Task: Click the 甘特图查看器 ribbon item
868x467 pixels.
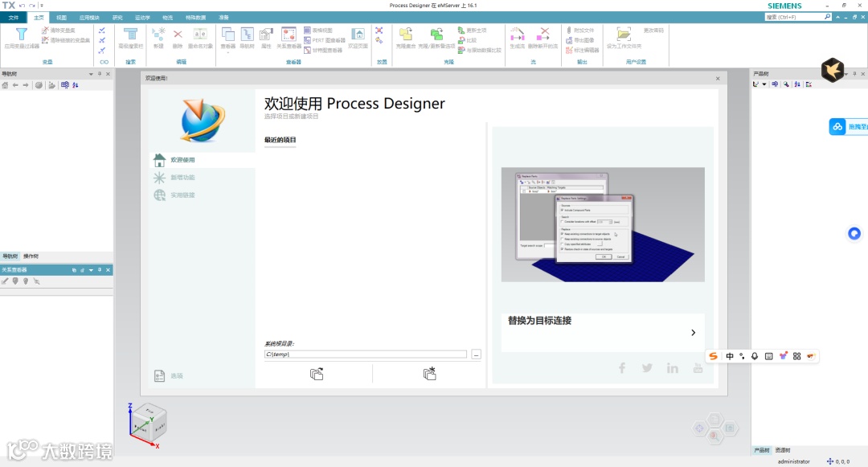Action: (x=323, y=51)
